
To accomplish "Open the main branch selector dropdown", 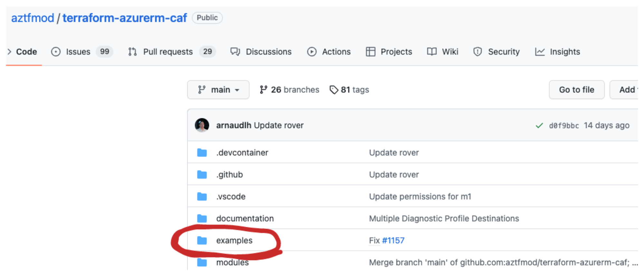I will pyautogui.click(x=218, y=90).
